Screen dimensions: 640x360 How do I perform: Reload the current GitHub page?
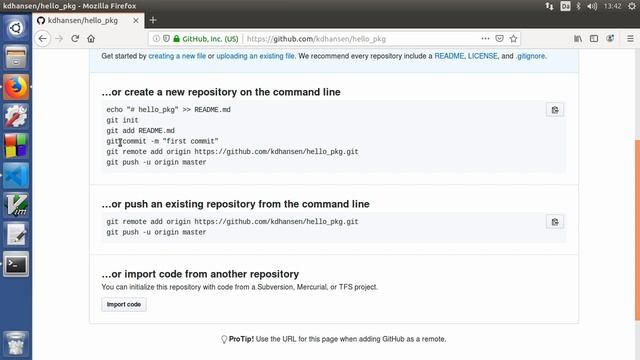75,39
